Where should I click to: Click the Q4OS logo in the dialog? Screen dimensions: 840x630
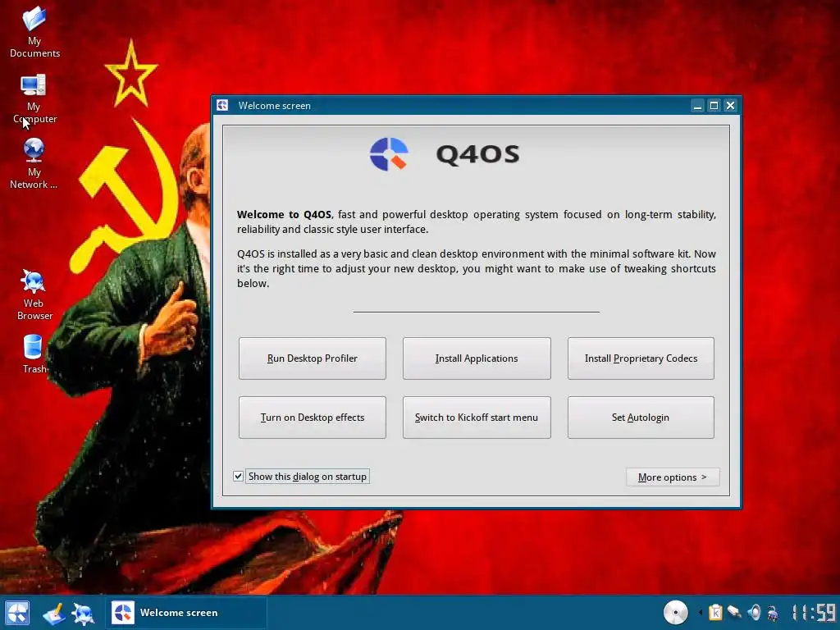444,154
